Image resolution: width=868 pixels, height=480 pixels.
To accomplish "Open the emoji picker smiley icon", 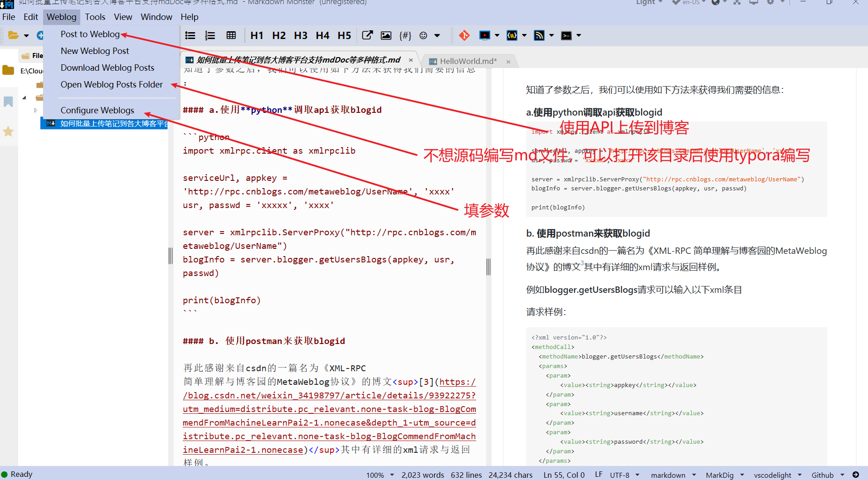I will 424,35.
